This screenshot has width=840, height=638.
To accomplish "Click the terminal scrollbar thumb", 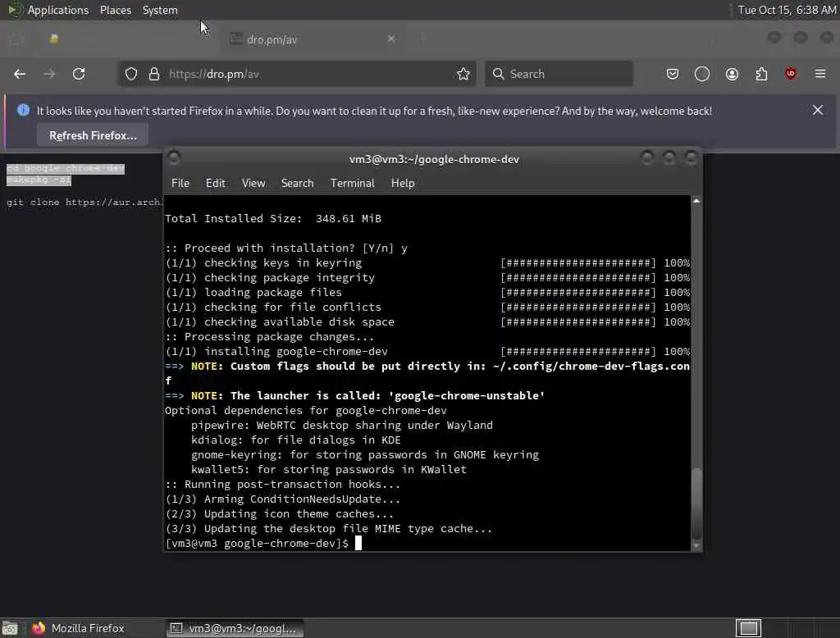I will coord(696,503).
